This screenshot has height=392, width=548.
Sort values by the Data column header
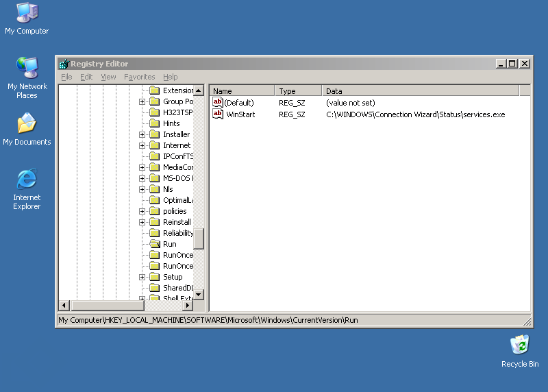[x=421, y=91]
